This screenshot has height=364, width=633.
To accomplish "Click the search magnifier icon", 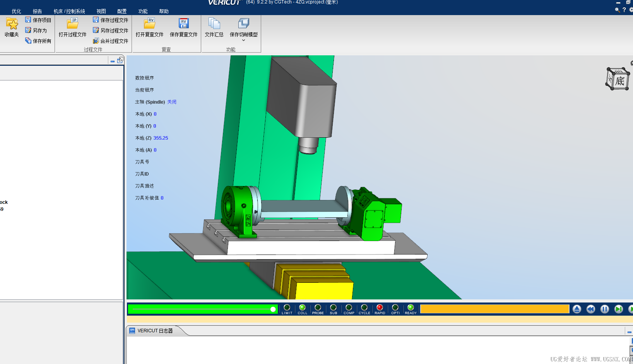I will click(618, 10).
